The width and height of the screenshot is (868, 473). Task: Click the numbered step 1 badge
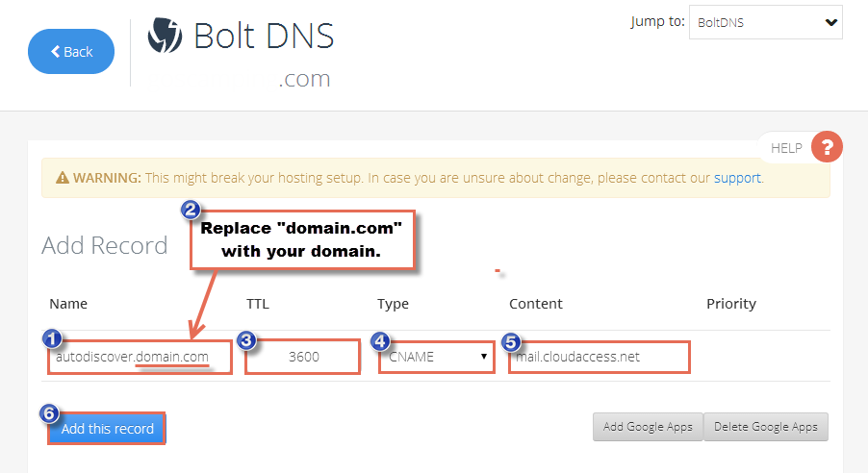pos(51,338)
